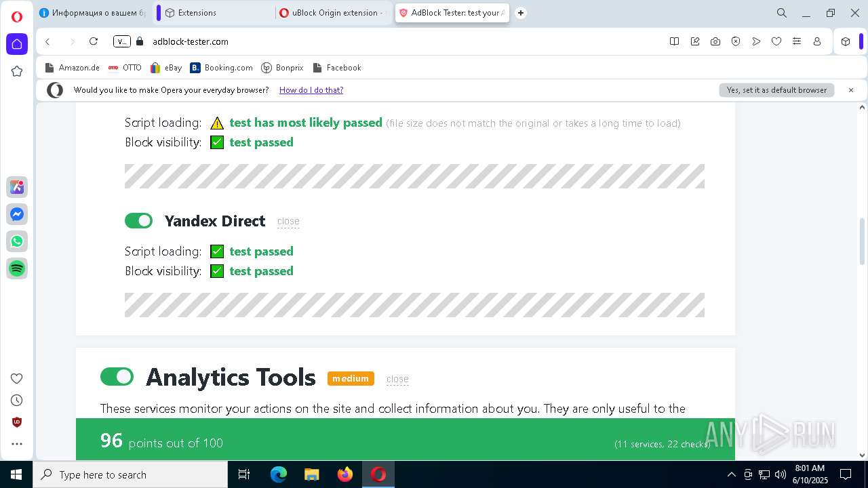Click 'test has most likely passed' result
Screen dimensions: 868x488
click(306, 123)
